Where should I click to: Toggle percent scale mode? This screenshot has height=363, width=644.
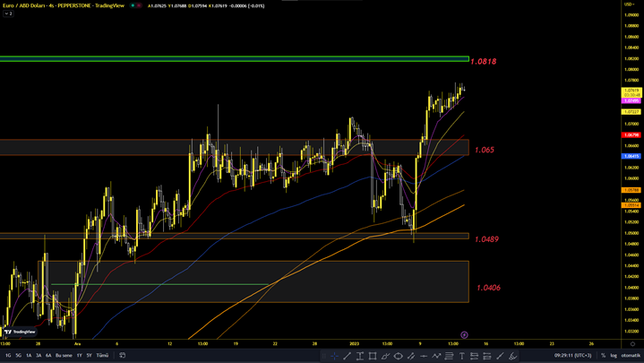[x=603, y=355]
